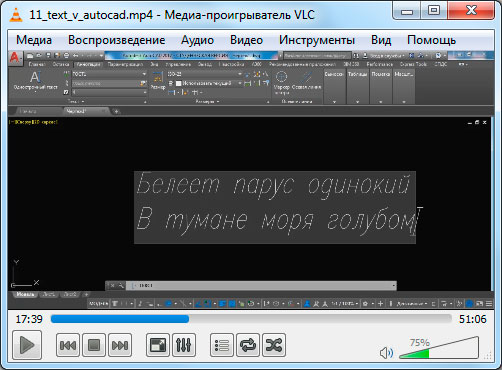Viewport: 502px width, 370px height.
Task: Skip to the next media item
Action: click(120, 345)
